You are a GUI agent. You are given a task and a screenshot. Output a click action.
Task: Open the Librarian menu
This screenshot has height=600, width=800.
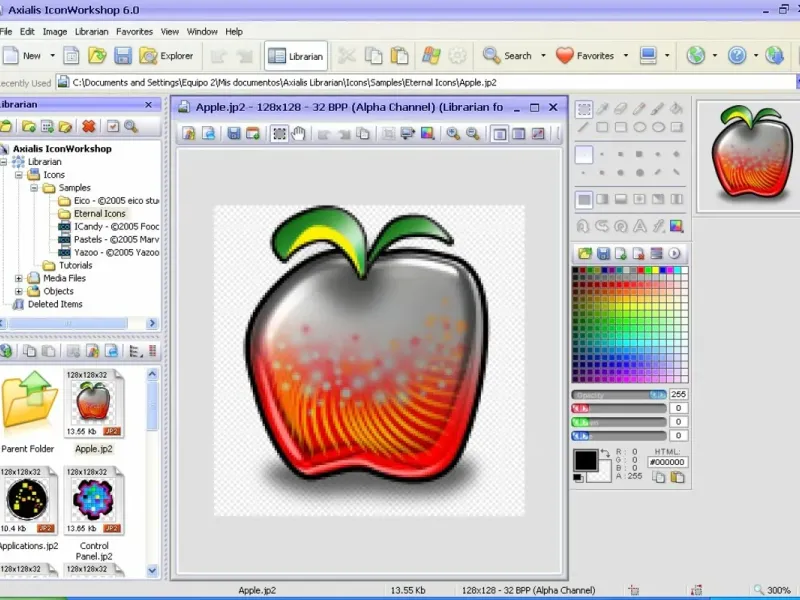coord(91,32)
